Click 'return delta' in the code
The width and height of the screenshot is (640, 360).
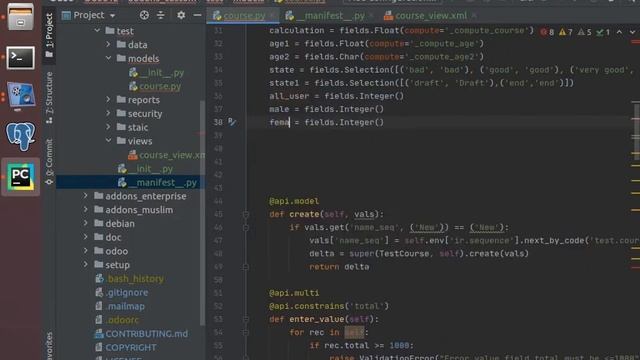(x=339, y=267)
